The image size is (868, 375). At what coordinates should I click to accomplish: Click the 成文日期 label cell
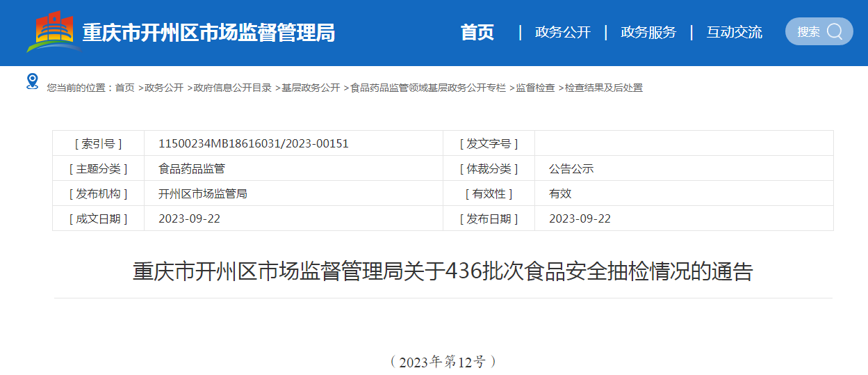point(98,218)
